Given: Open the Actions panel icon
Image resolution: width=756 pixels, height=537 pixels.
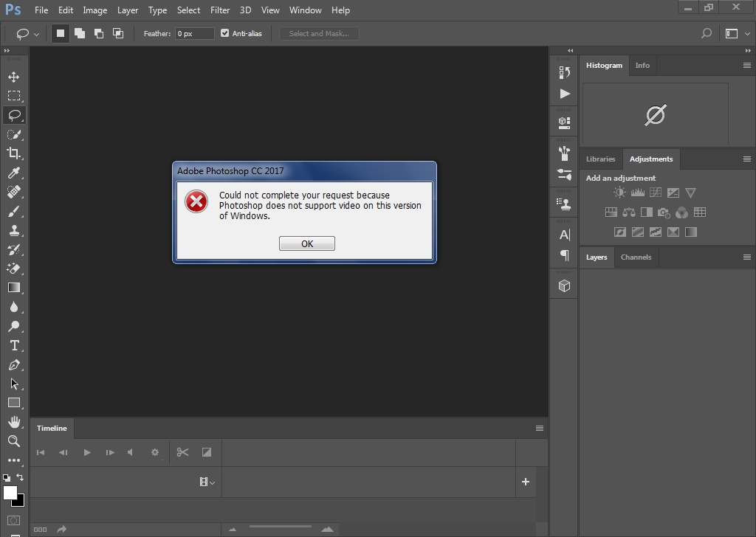Looking at the screenshot, I should [565, 94].
